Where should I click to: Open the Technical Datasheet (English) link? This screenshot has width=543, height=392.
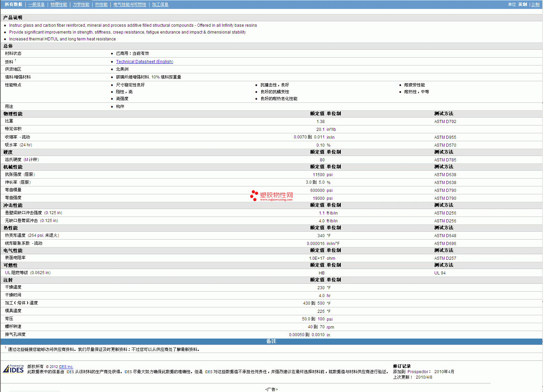[144, 62]
